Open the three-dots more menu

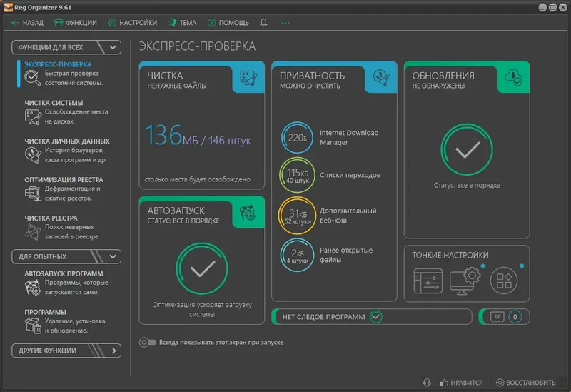tap(285, 23)
